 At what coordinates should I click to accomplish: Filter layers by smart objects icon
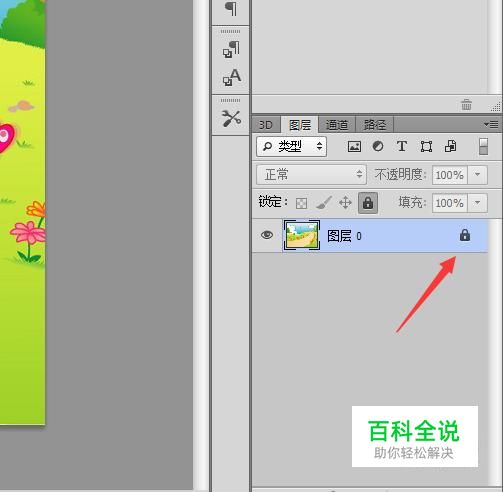(450, 146)
